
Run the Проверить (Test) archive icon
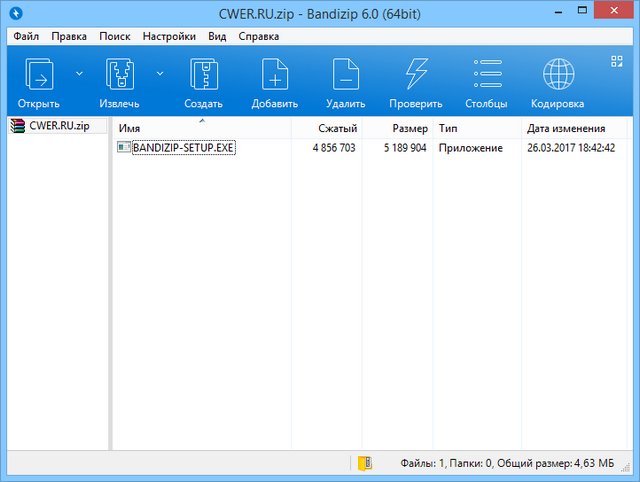[x=416, y=76]
